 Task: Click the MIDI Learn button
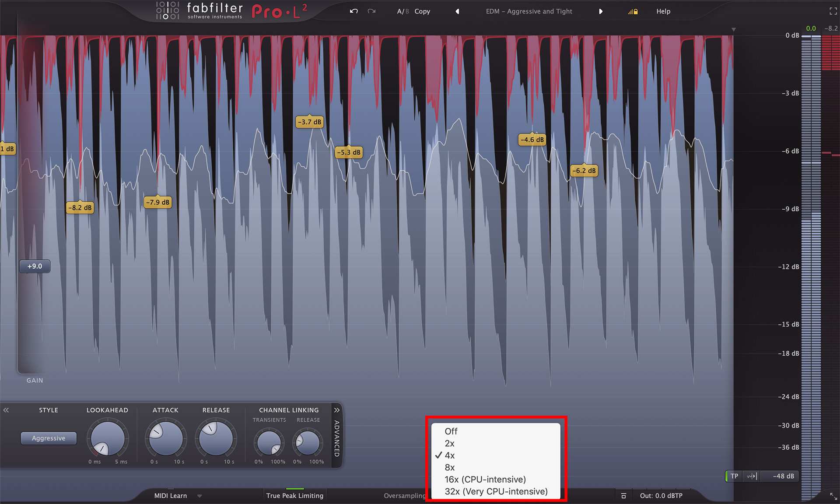click(171, 496)
